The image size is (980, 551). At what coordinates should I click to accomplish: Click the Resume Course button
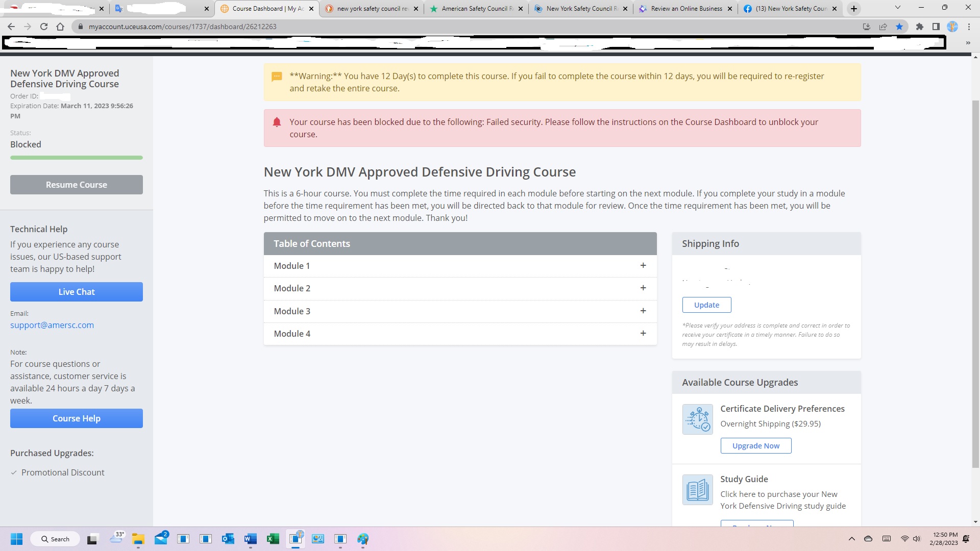(x=76, y=184)
